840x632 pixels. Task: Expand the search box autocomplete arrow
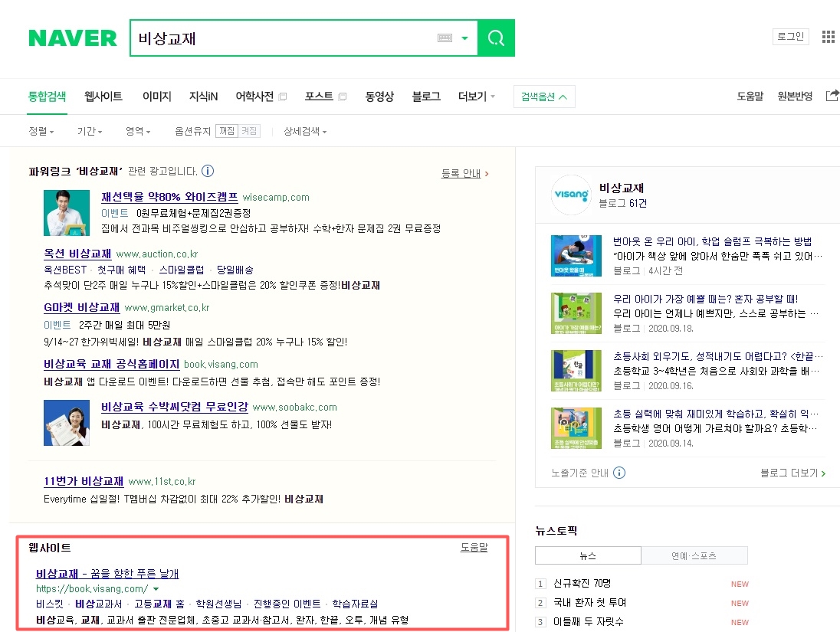(464, 38)
